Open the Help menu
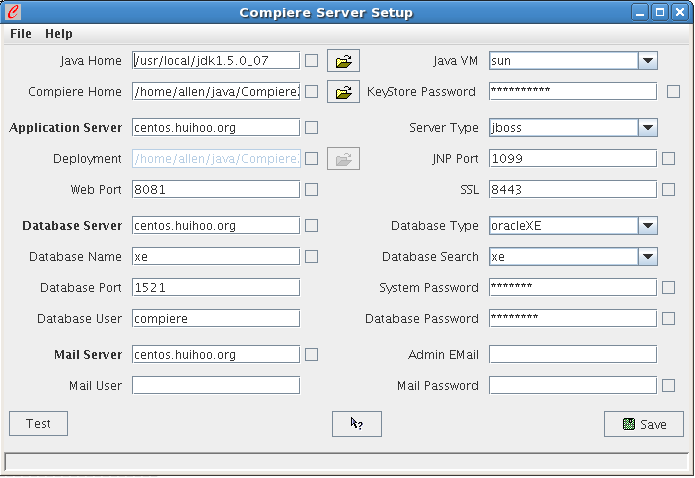The image size is (695, 478). click(x=59, y=34)
